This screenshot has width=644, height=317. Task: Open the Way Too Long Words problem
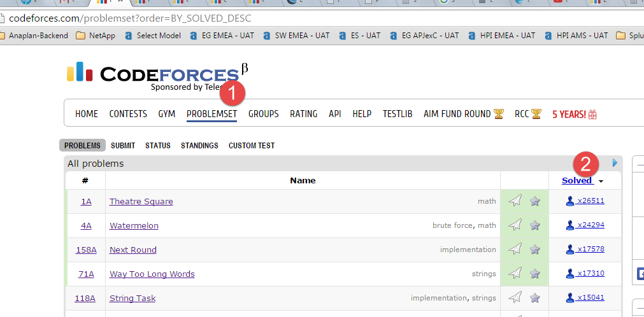(152, 274)
